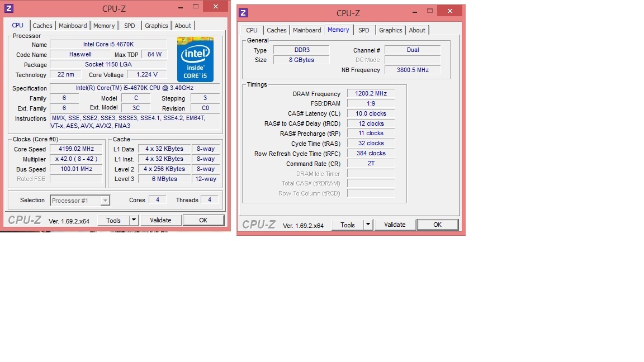
Task: Click the Intel Core i5 badge logo
Action: click(195, 59)
